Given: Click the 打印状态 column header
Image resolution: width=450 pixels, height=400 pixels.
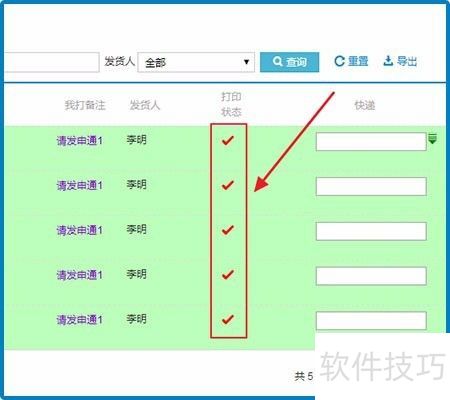Looking at the screenshot, I should tap(231, 104).
